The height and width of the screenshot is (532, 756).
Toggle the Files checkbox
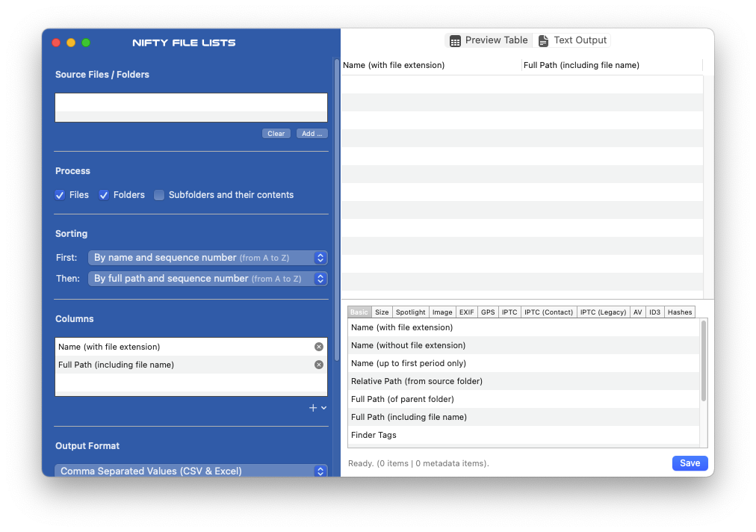click(x=60, y=195)
